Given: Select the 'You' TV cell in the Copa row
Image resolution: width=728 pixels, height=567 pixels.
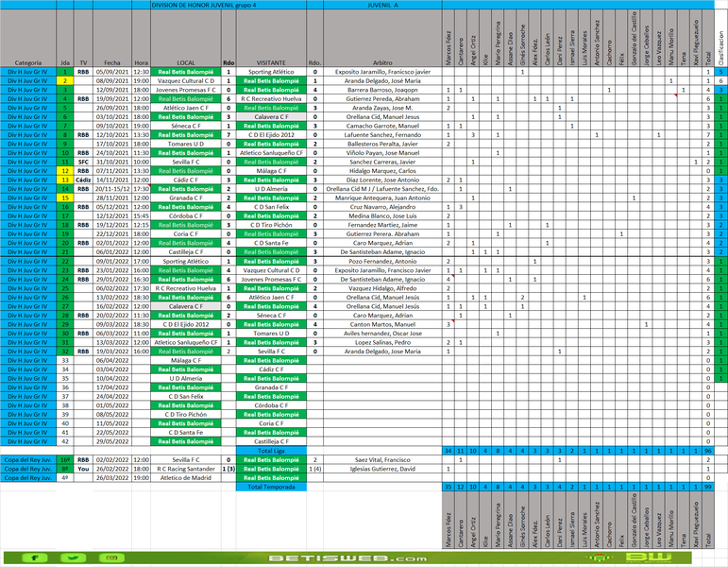Looking at the screenshot, I should (x=83, y=469).
